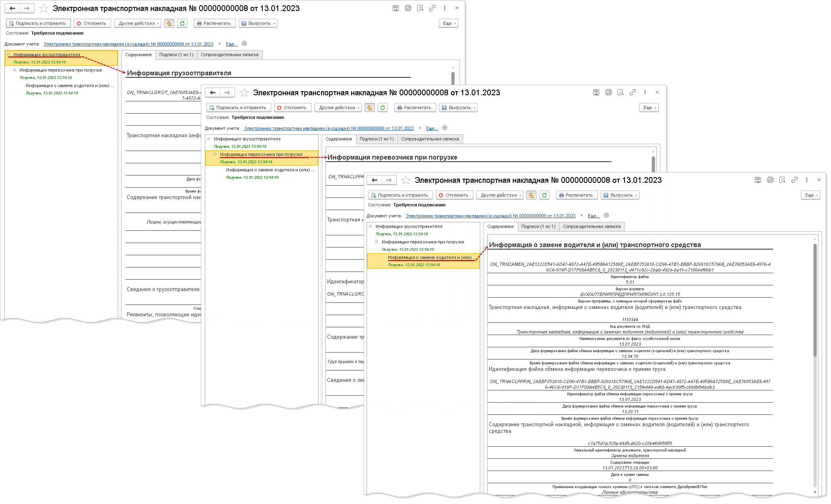The height and width of the screenshot is (504, 831).
Task: Click the orange structure icon in the second window toolbar
Action: coord(369,108)
